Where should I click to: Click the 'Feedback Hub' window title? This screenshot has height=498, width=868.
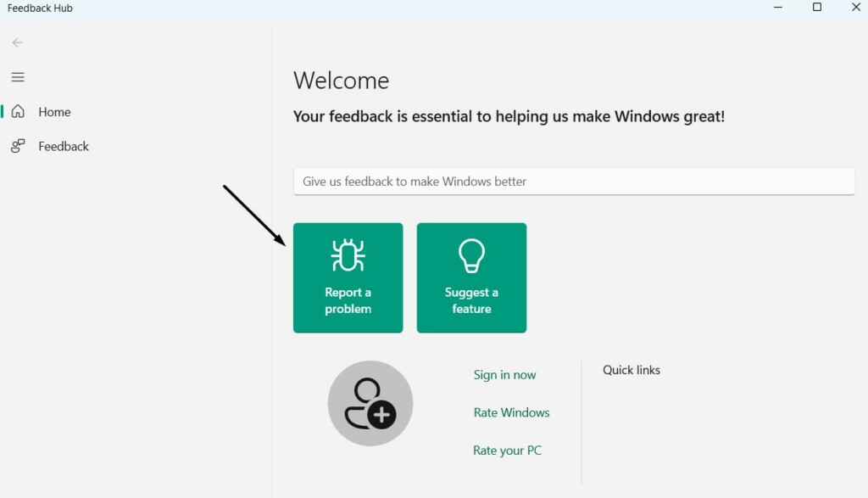[x=40, y=8]
